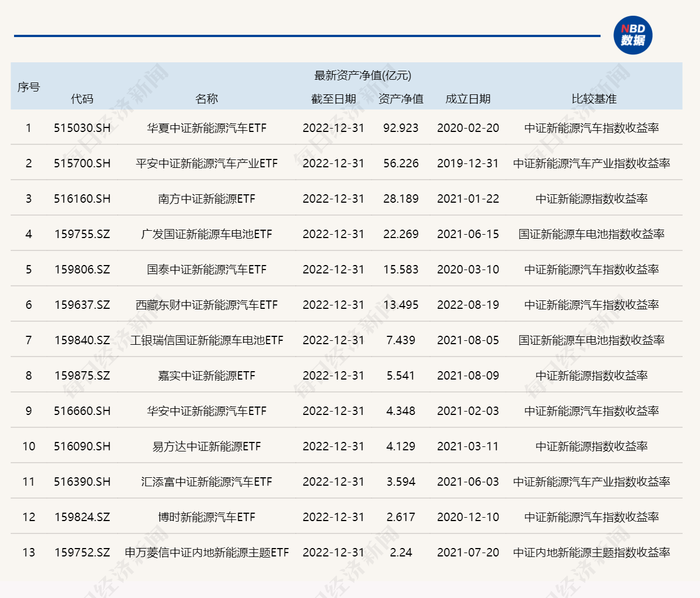Click the net asset value 3.594

[401, 482]
